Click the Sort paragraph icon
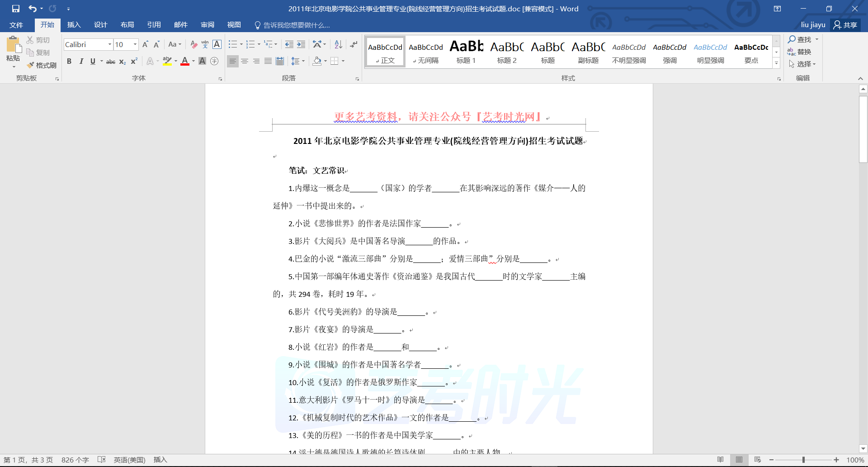 (338, 44)
